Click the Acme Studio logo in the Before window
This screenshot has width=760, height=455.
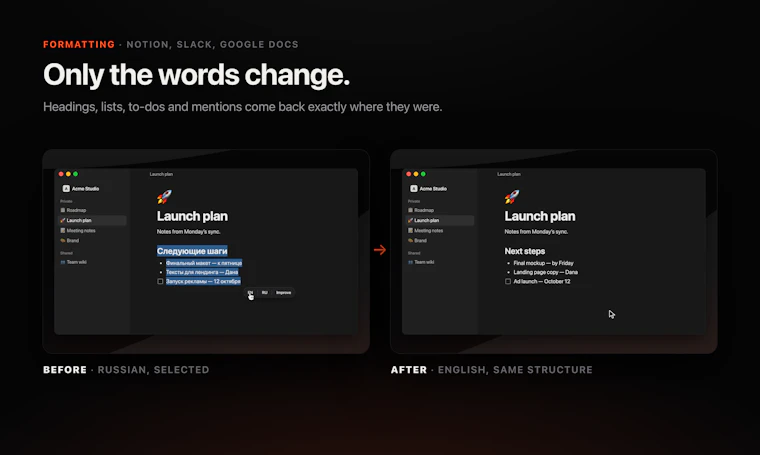point(66,188)
